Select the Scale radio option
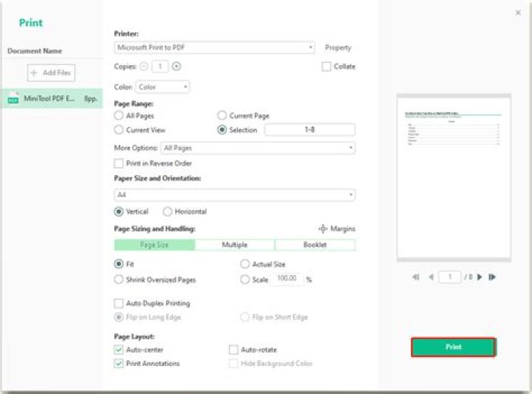Viewport: 532px width, 394px height. tap(245, 280)
